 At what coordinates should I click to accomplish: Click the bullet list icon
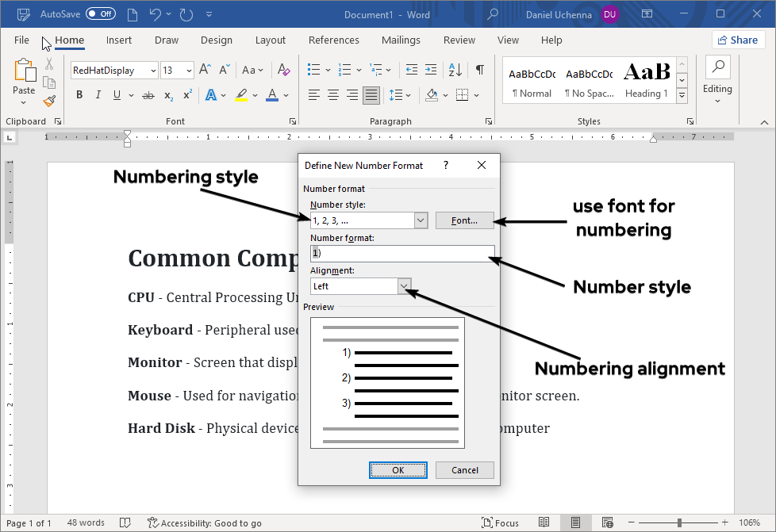tap(314, 70)
